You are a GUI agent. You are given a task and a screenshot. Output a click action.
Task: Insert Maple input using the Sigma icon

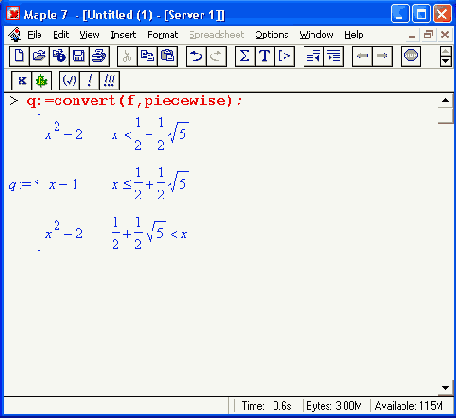pos(245,56)
